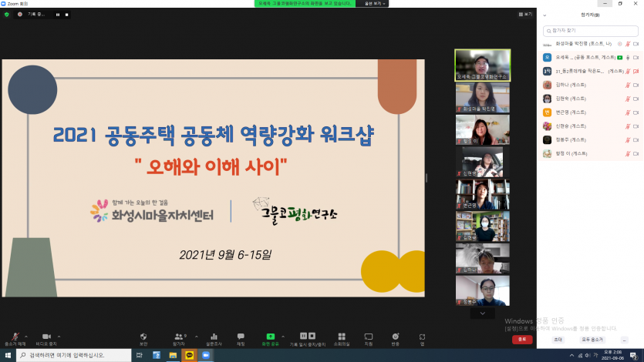Select participant 신현승 (게스트)

590,126
